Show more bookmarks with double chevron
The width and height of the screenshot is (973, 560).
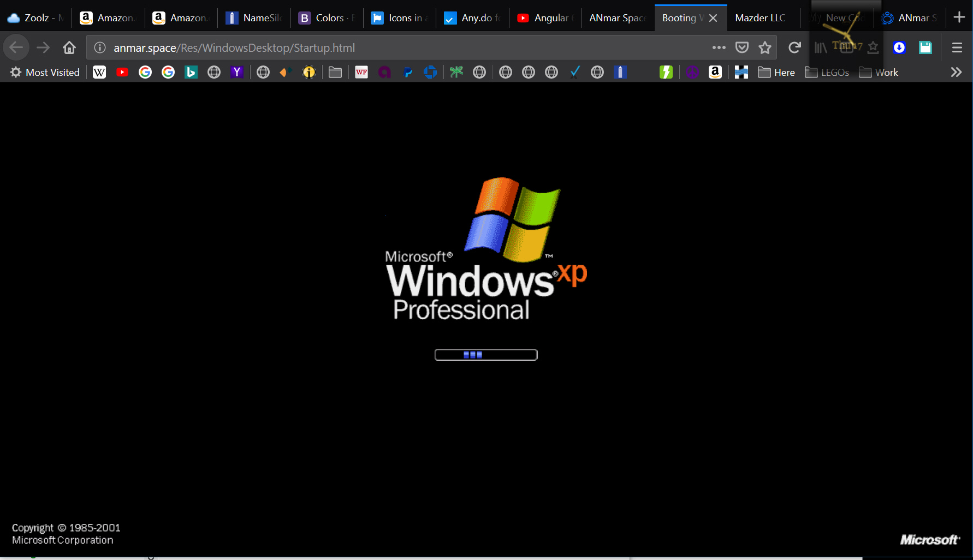[956, 72]
